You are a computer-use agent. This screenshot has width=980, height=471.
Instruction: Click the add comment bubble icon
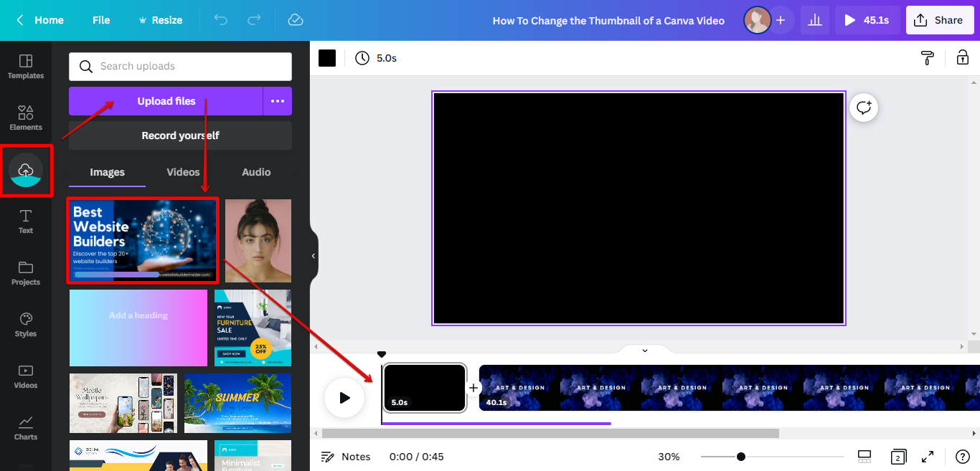pyautogui.click(x=864, y=108)
